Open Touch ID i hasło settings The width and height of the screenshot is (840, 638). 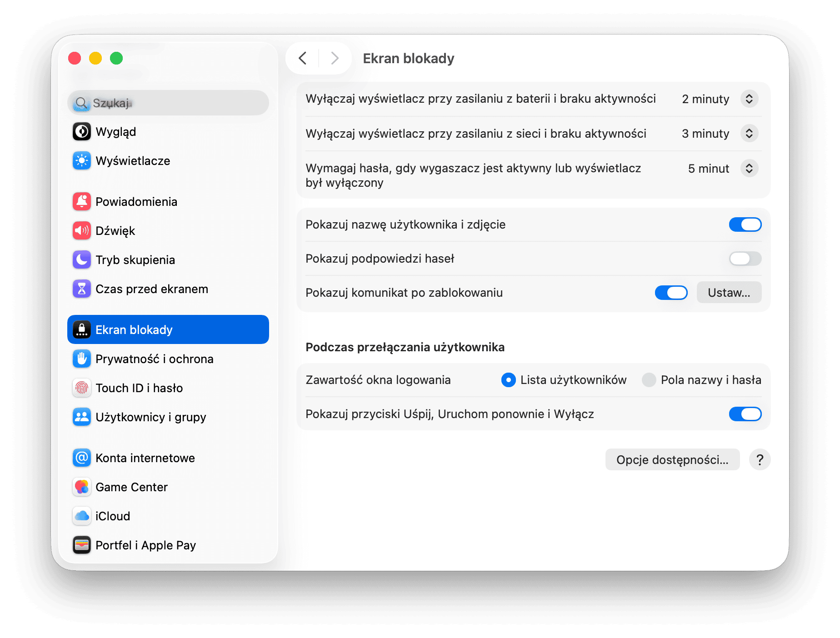tap(82, 388)
